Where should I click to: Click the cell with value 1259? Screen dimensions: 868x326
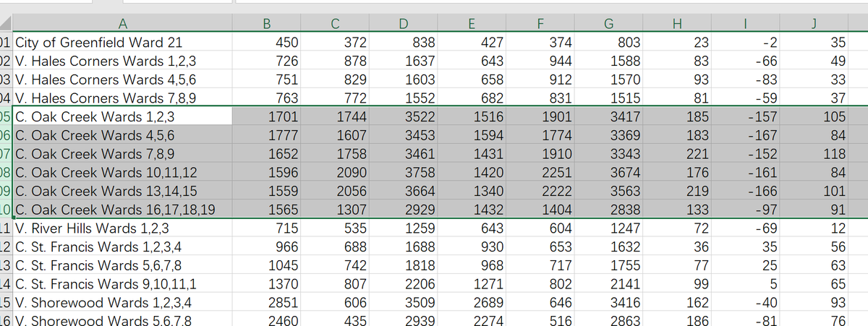pyautogui.click(x=402, y=228)
